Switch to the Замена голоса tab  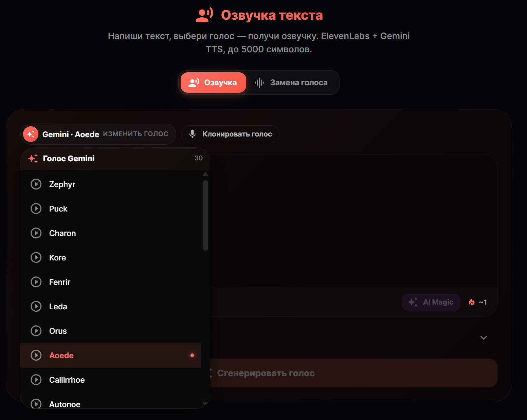pyautogui.click(x=292, y=83)
